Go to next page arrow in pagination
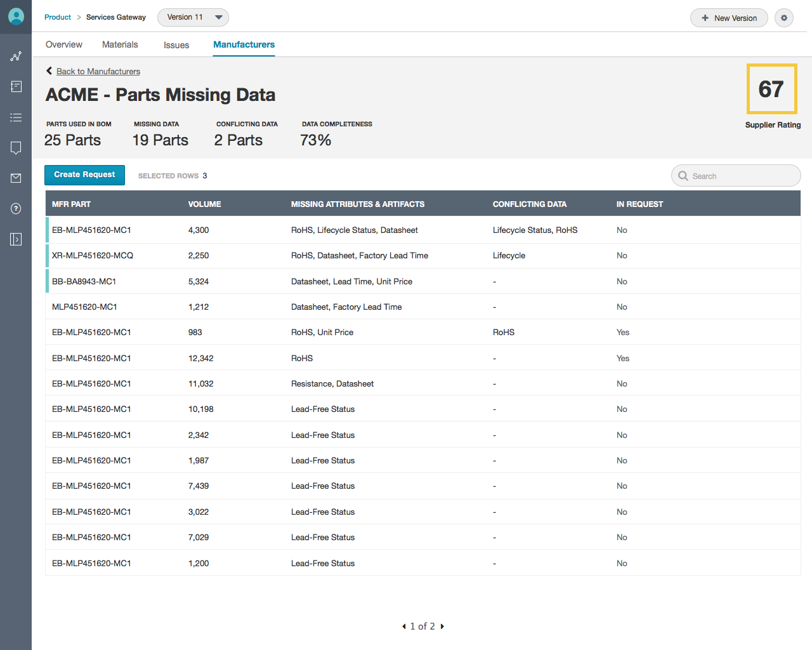Image resolution: width=812 pixels, height=650 pixels. (442, 627)
